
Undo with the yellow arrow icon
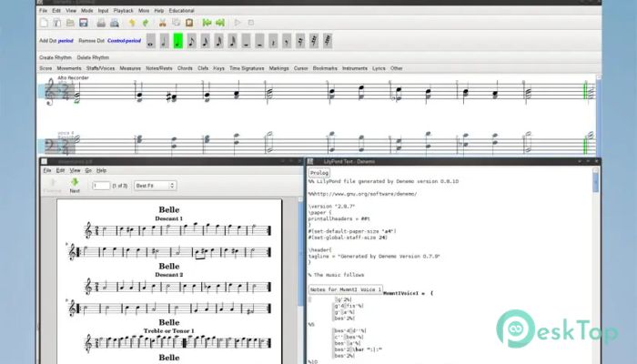pyautogui.click(x=132, y=23)
